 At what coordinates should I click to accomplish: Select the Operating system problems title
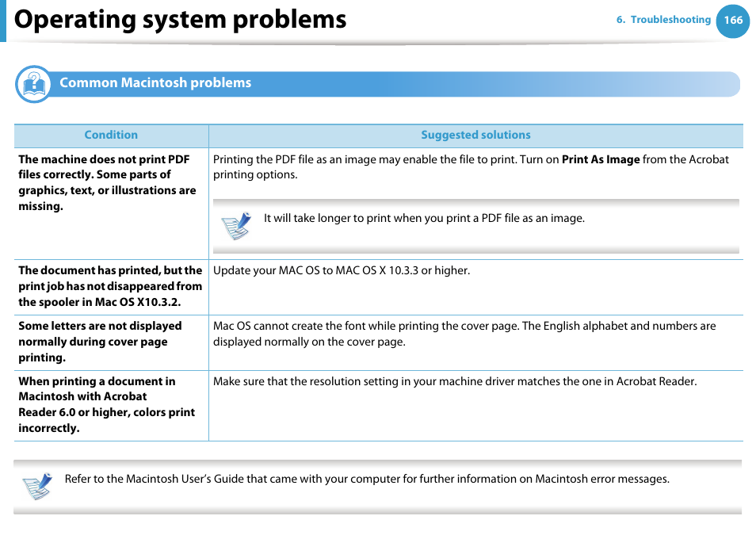click(x=181, y=20)
